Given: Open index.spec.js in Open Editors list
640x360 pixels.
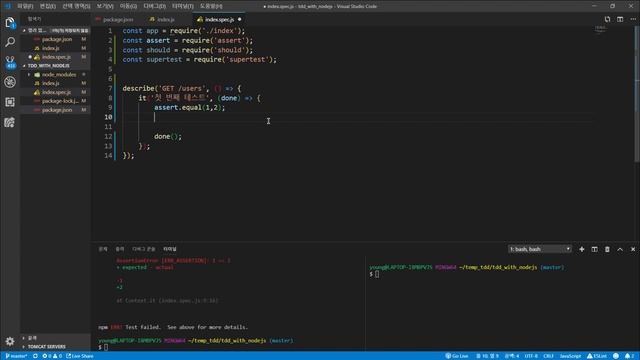Looking at the screenshot, I should pyautogui.click(x=56, y=57).
